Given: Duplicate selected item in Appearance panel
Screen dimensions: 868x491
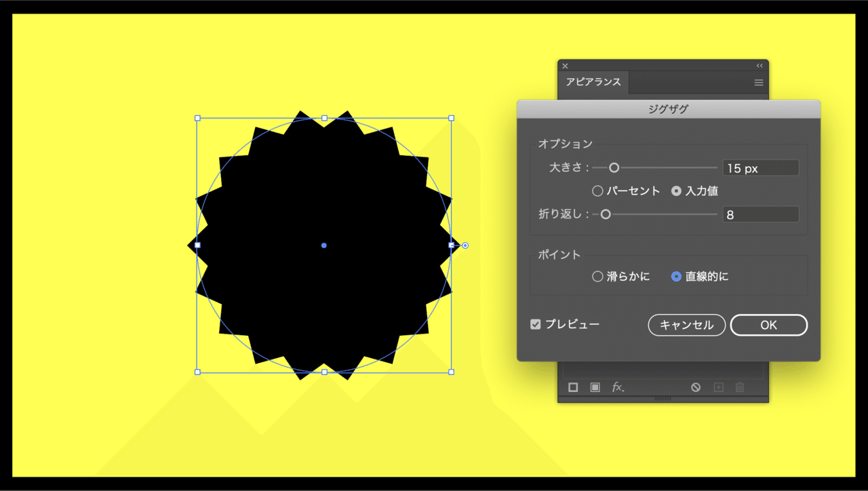Looking at the screenshot, I should (718, 387).
